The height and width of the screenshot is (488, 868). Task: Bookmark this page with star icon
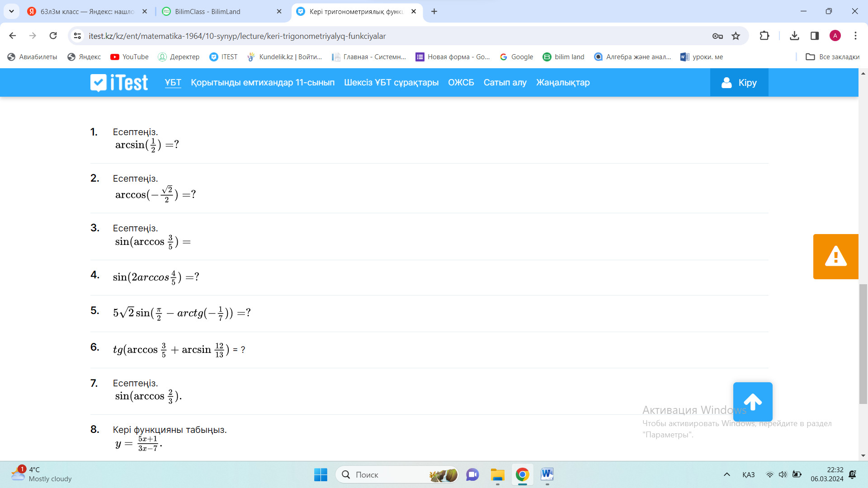point(736,36)
